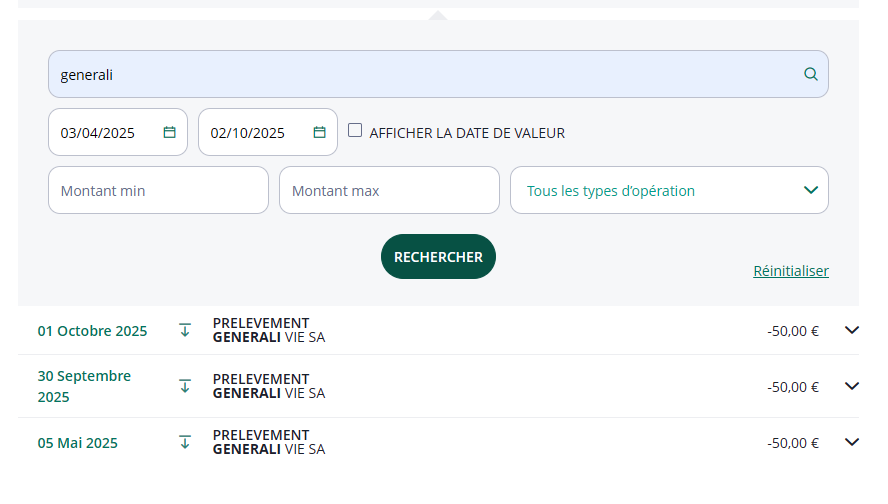The width and height of the screenshot is (888, 504).
Task: Click the Montant max field
Action: tap(389, 190)
